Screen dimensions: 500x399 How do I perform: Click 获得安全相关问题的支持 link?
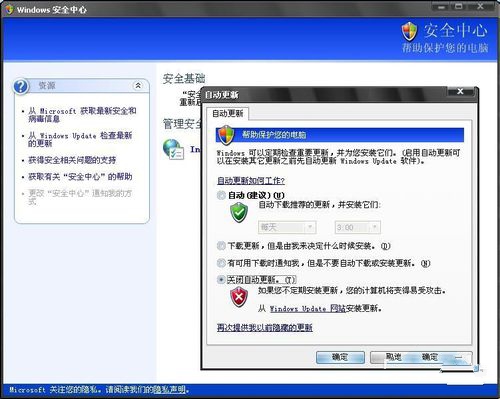(x=72, y=160)
